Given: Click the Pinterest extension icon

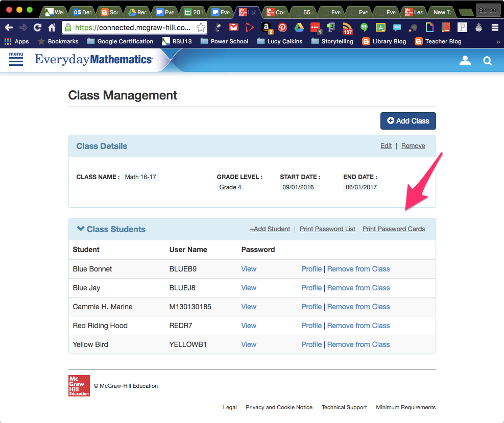Looking at the screenshot, I should [x=282, y=28].
